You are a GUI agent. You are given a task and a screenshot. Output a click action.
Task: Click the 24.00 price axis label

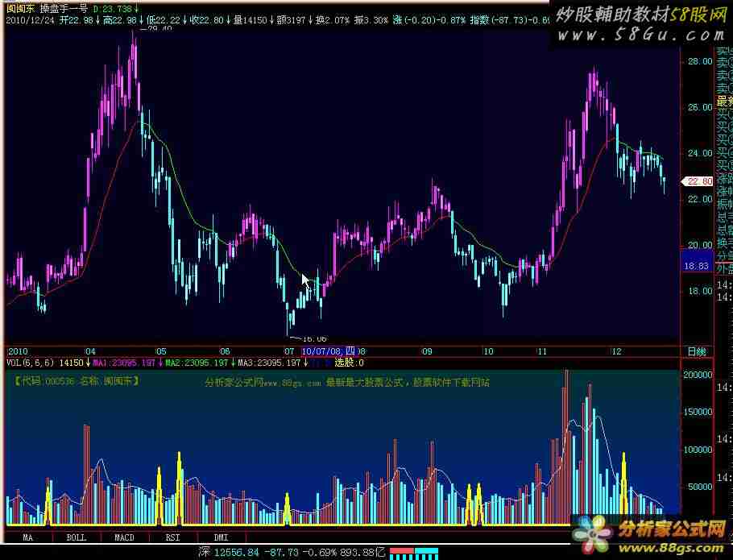point(700,153)
